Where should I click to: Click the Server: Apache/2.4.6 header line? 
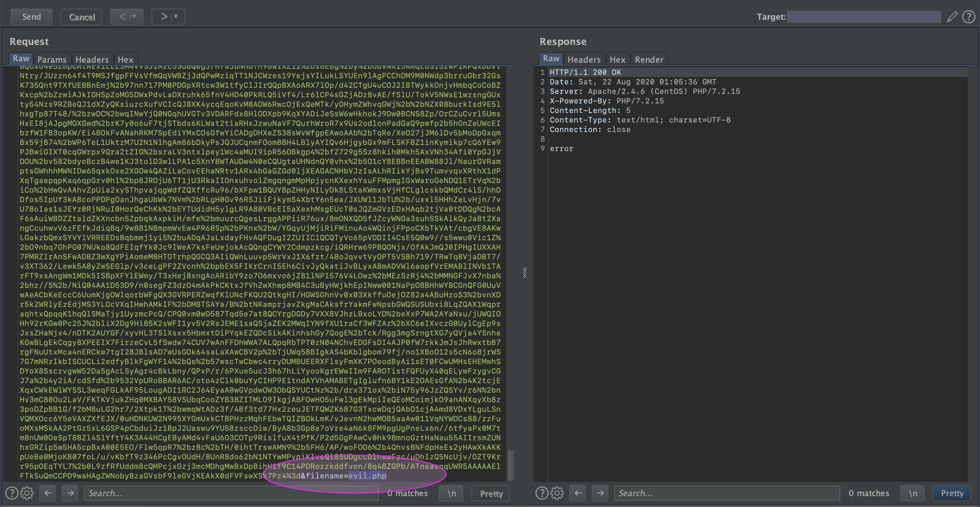645,91
